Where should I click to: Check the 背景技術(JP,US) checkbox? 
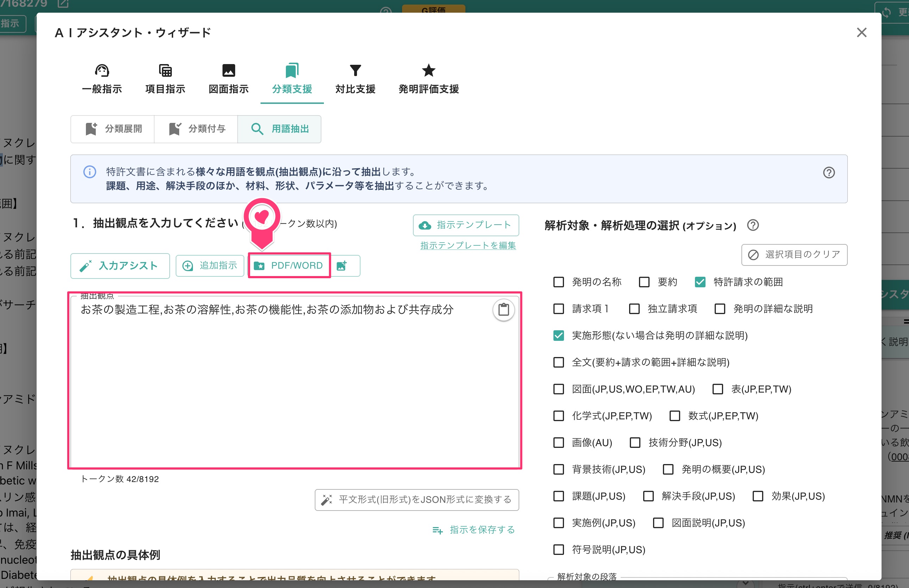click(559, 469)
